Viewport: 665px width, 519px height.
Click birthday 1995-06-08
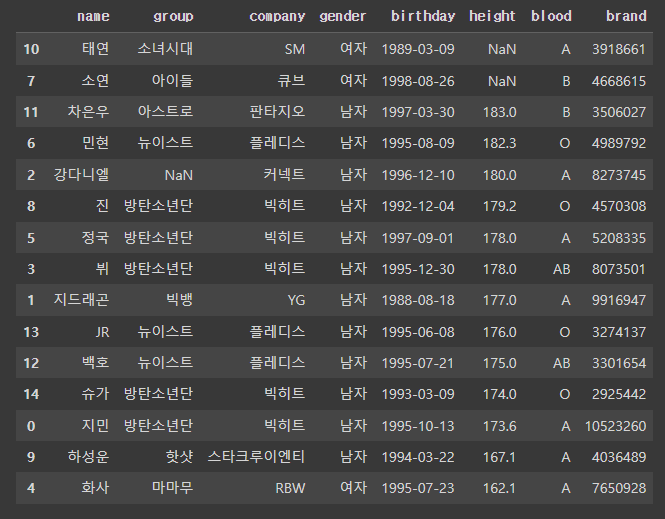[x=418, y=332]
